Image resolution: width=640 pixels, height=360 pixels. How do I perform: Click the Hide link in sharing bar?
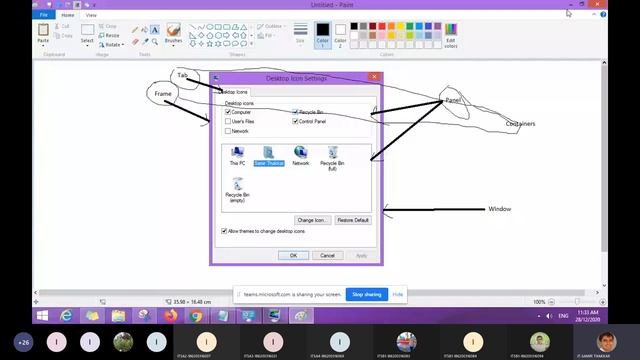(x=398, y=294)
